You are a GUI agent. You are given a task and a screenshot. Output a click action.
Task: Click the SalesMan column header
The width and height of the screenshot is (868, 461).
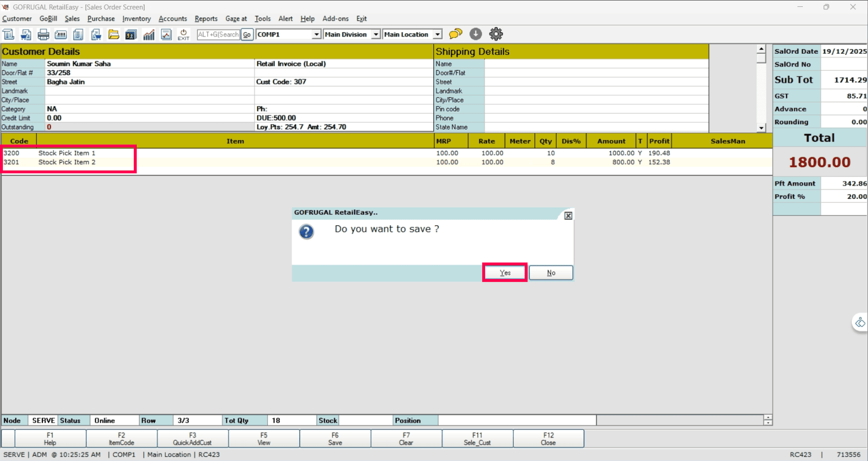click(728, 141)
